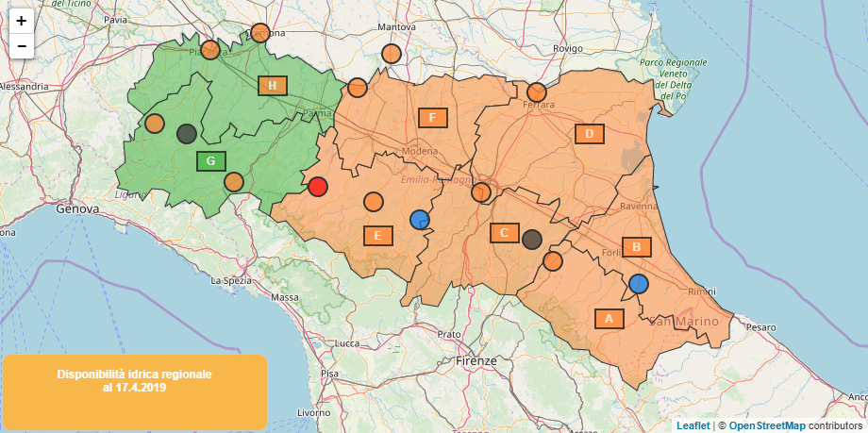
Task: Click the orange circle marker near Mantova
Action: tap(392, 54)
